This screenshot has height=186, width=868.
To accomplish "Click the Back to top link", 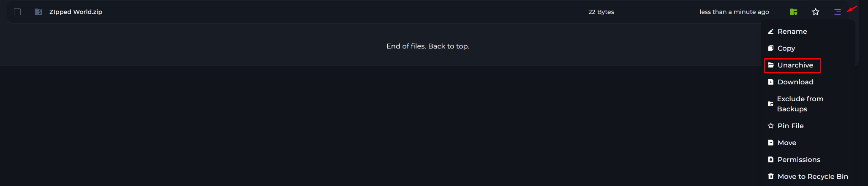I will tap(449, 46).
